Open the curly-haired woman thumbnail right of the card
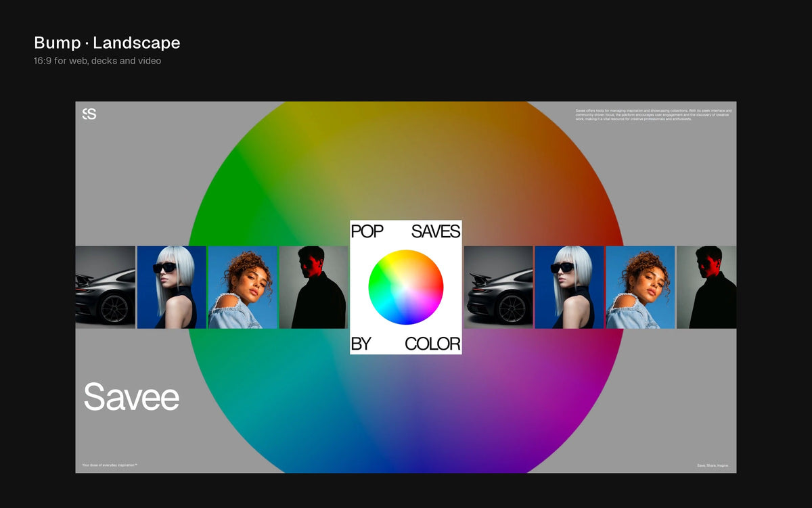812x508 pixels. [x=640, y=287]
